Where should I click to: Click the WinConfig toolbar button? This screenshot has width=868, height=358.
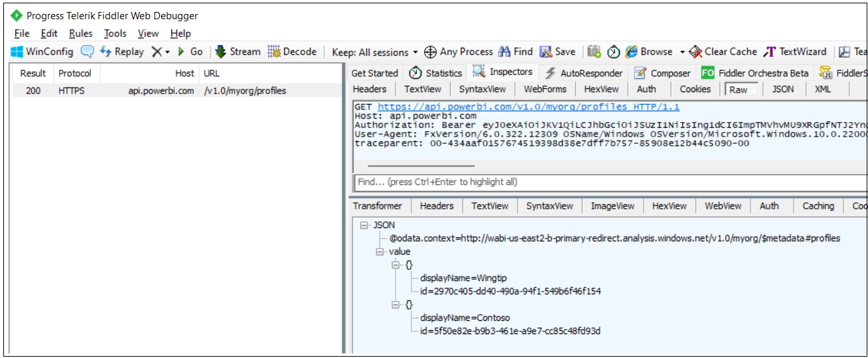tap(42, 52)
